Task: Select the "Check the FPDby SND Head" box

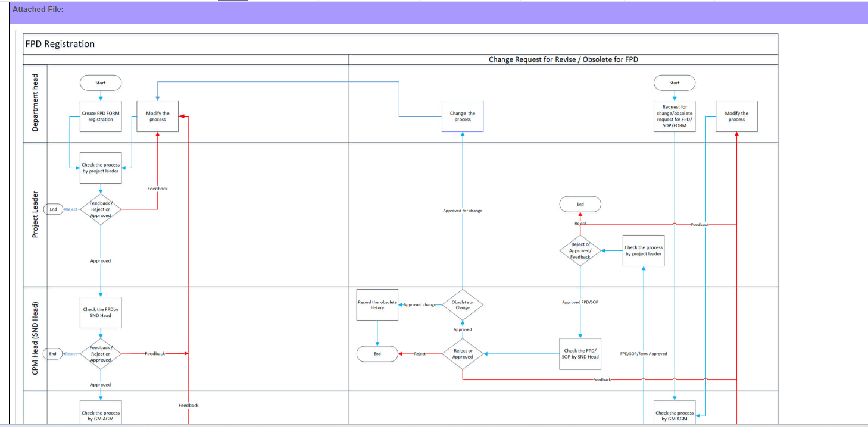Action: (x=101, y=312)
